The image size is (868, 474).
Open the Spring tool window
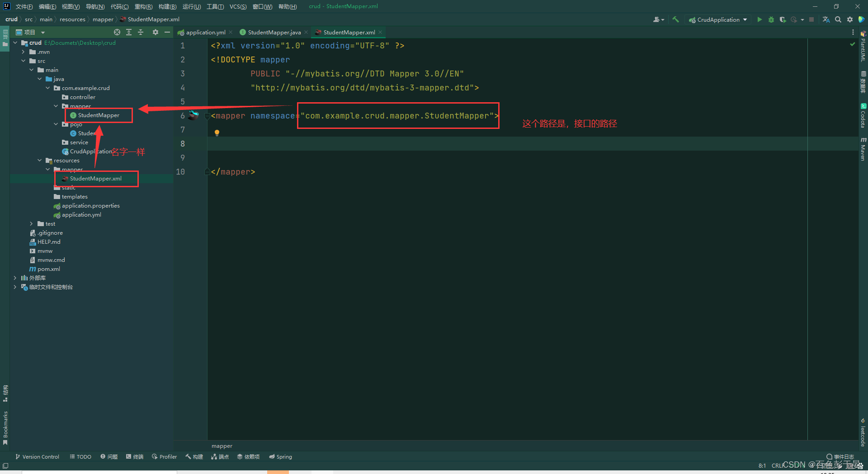tap(280, 456)
